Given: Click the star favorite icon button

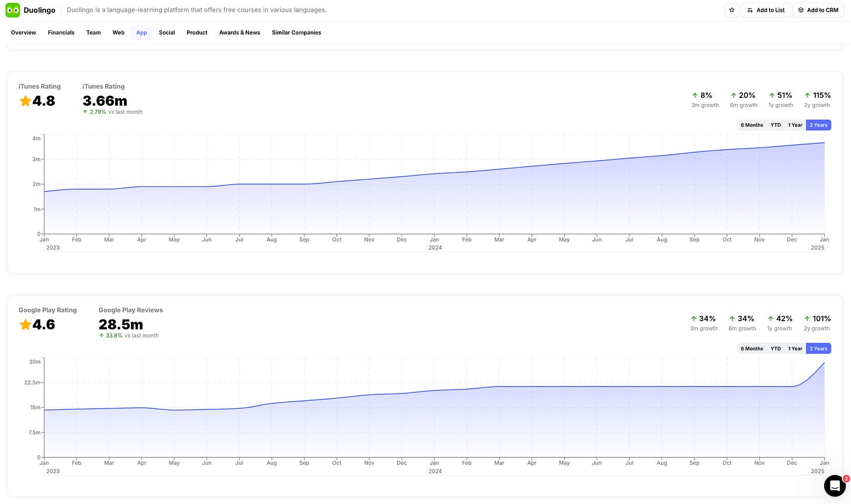Looking at the screenshot, I should [732, 10].
